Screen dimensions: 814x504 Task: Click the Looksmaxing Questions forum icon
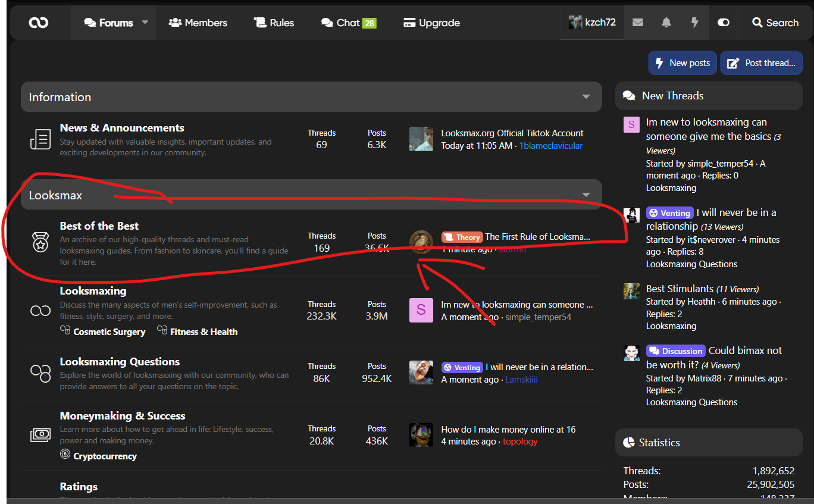tap(40, 373)
